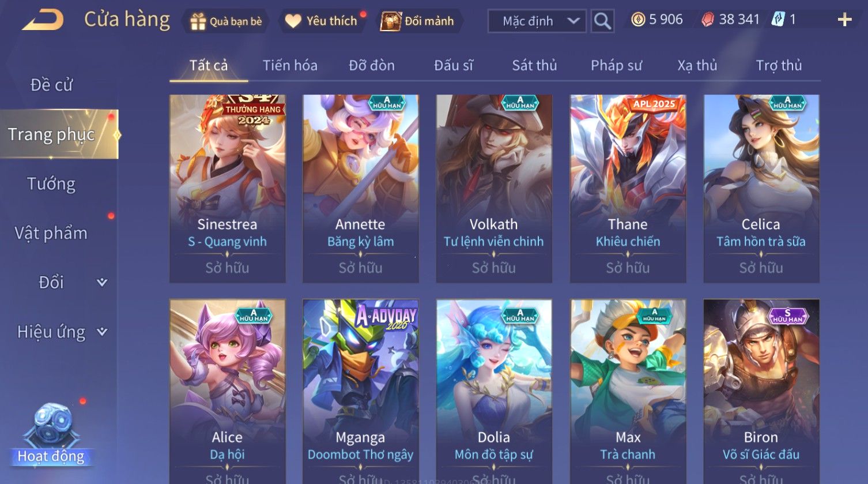The image size is (868, 484).
Task: Click the plus add-currency icon
Action: pyautogui.click(x=844, y=20)
